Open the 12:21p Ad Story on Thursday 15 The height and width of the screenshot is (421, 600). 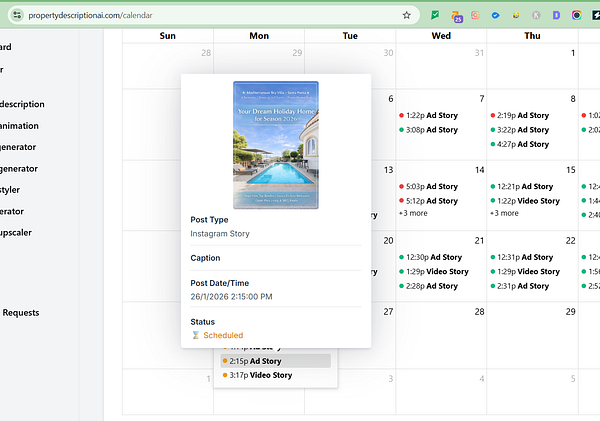[x=522, y=186]
